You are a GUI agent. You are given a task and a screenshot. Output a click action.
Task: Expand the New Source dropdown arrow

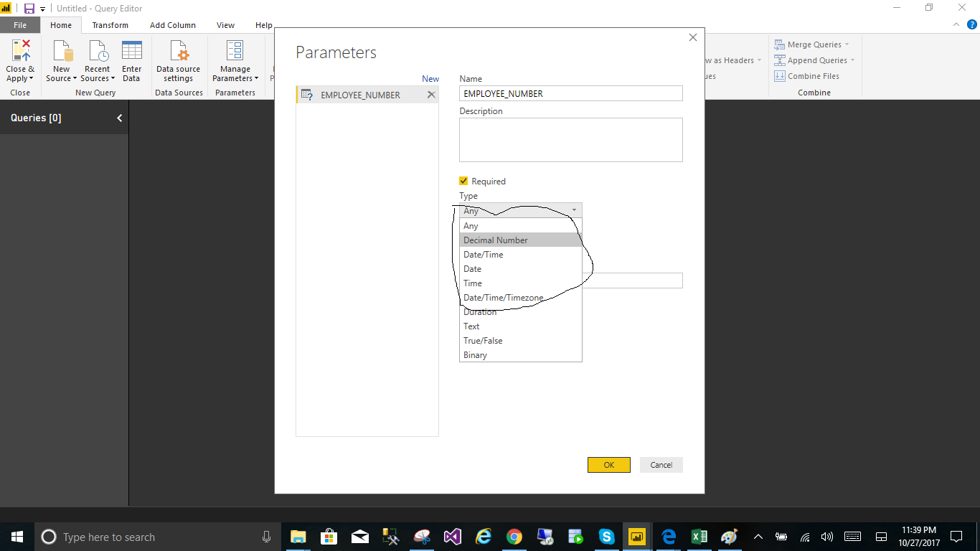(75, 79)
